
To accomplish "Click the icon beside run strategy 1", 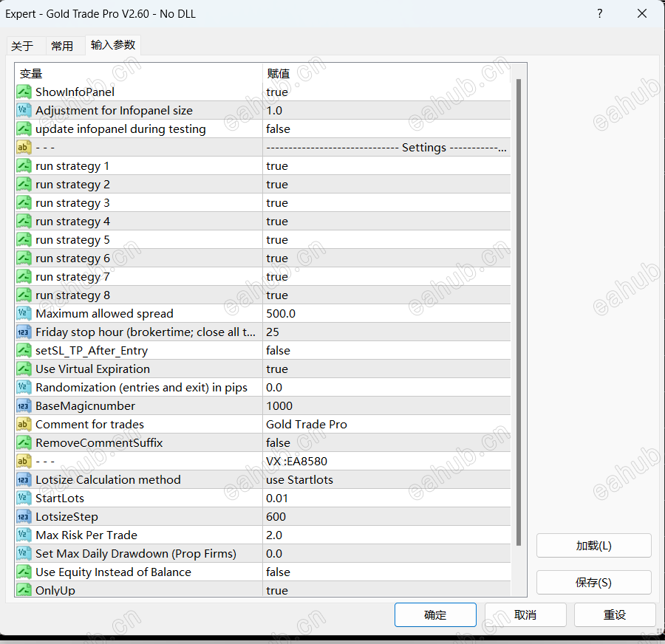I will (x=24, y=165).
